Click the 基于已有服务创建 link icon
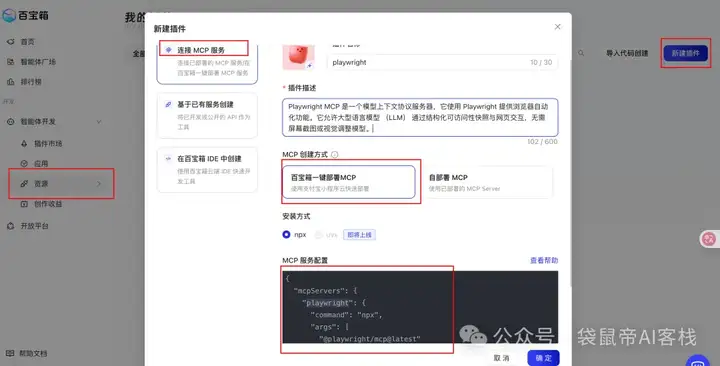The width and height of the screenshot is (720, 366). pyautogui.click(x=169, y=104)
